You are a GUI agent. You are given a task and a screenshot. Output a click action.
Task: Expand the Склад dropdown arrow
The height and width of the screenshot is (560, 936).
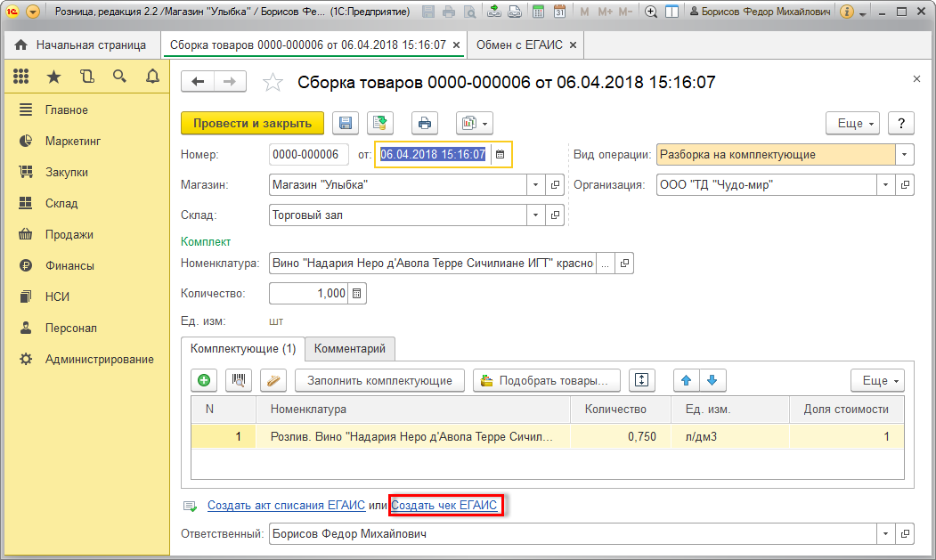[x=535, y=215]
